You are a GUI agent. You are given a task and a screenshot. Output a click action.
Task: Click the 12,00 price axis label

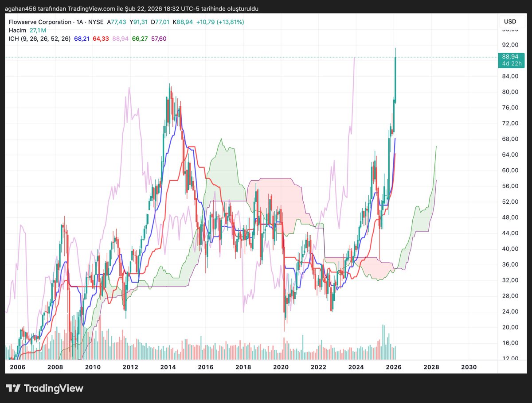(x=510, y=358)
